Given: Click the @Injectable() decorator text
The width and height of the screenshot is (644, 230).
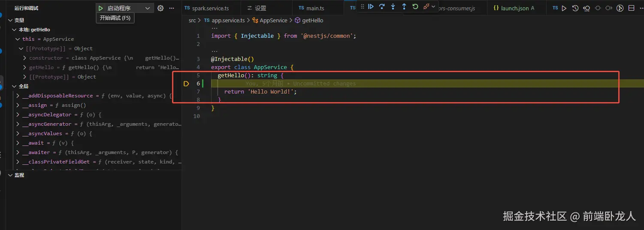Looking at the screenshot, I should pyautogui.click(x=233, y=59).
